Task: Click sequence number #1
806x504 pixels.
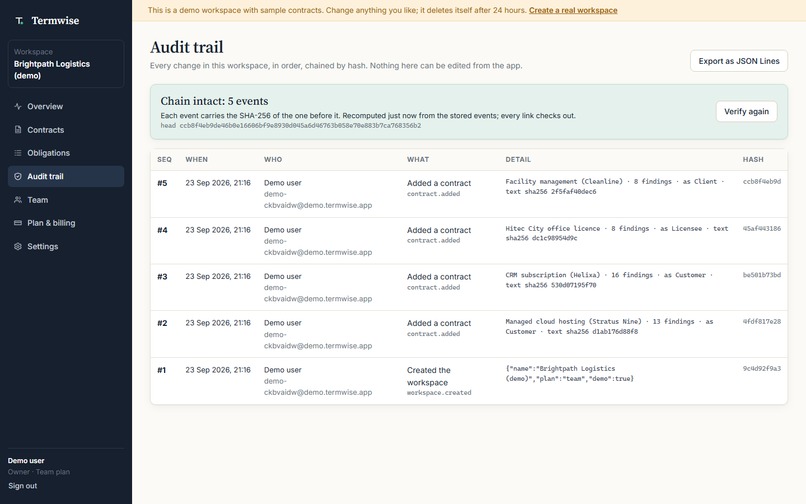Action: 162,370
